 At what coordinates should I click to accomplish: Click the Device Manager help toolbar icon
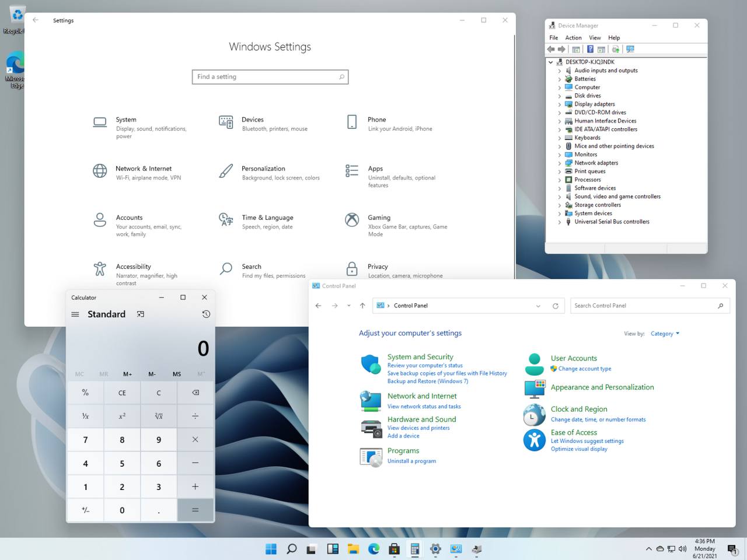pos(590,49)
